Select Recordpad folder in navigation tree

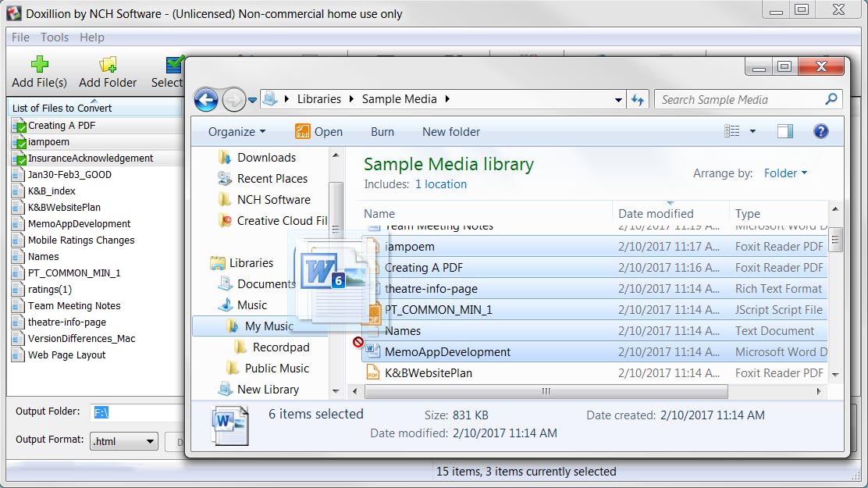(x=280, y=347)
